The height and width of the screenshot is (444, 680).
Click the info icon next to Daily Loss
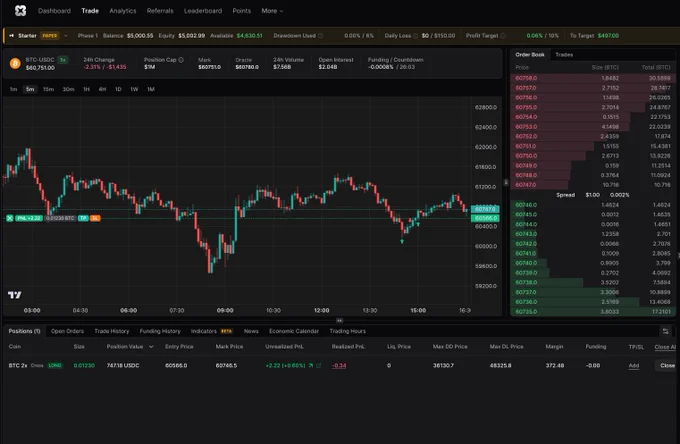tap(415, 36)
